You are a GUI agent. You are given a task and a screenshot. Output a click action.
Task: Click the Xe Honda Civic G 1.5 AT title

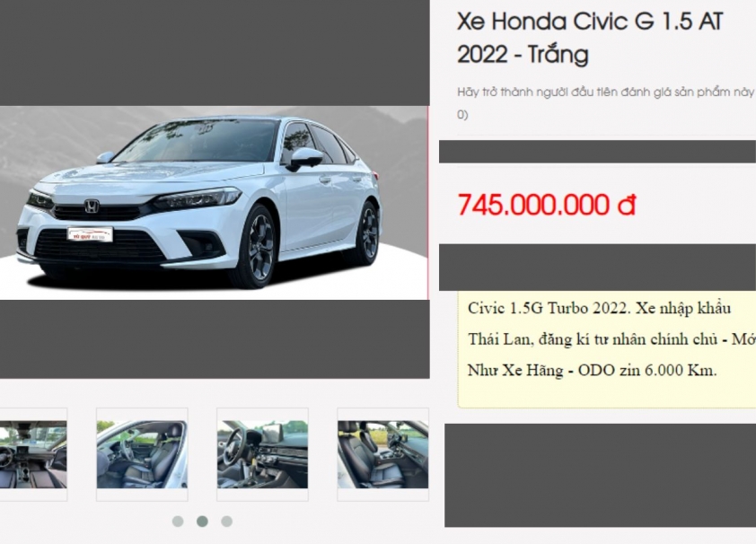(x=590, y=38)
